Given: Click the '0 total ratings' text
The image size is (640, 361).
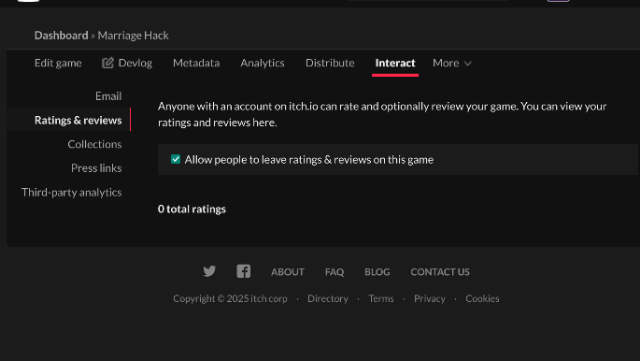Looking at the screenshot, I should [192, 209].
